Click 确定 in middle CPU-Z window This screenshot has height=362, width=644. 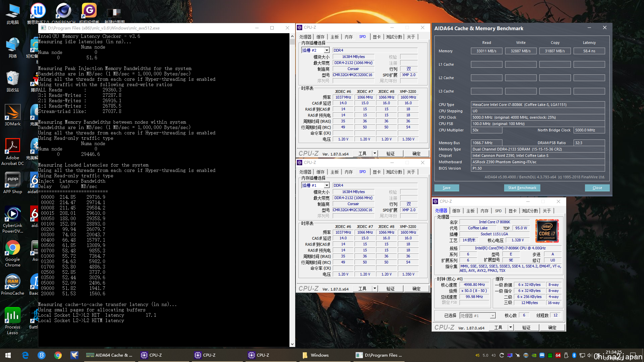(416, 289)
